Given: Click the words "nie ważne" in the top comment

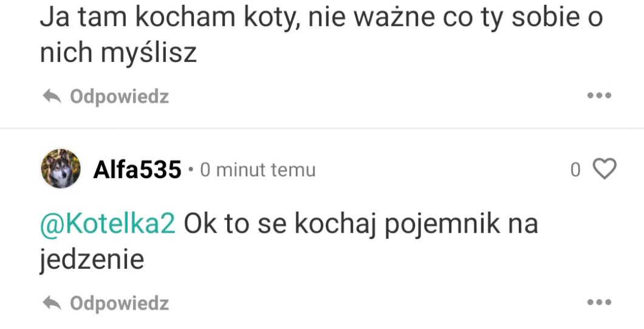Looking at the screenshot, I should 371,18.
